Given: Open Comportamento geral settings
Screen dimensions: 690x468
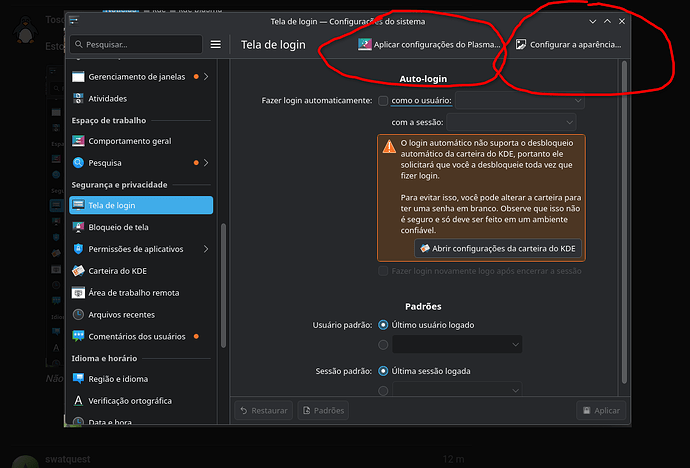Looking at the screenshot, I should tap(129, 141).
